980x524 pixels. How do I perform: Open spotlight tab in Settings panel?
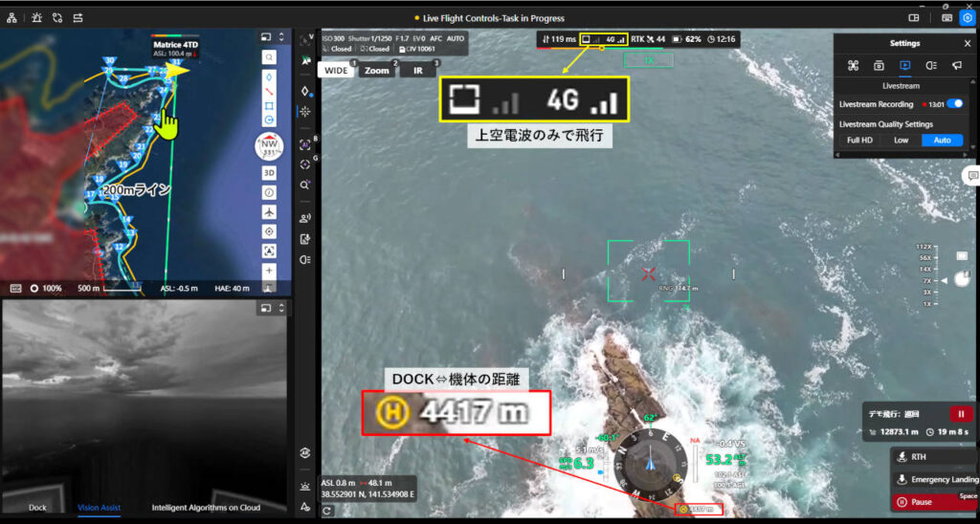[930, 66]
